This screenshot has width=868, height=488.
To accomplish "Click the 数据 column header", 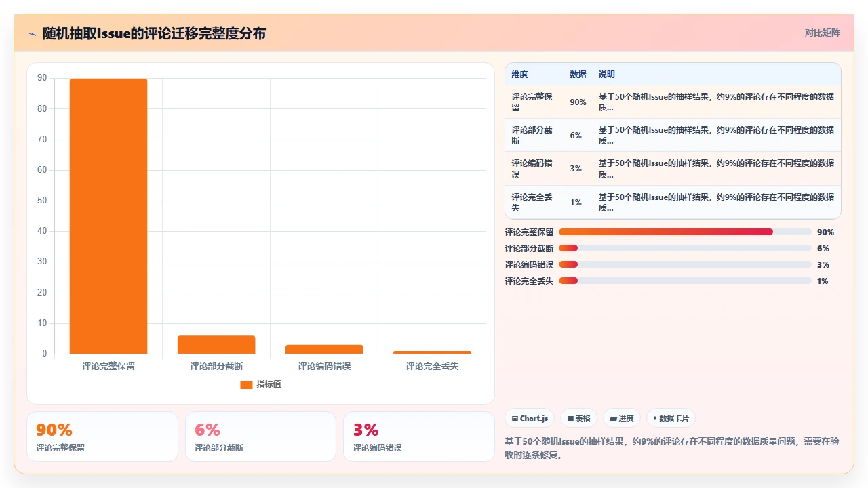I will click(578, 75).
